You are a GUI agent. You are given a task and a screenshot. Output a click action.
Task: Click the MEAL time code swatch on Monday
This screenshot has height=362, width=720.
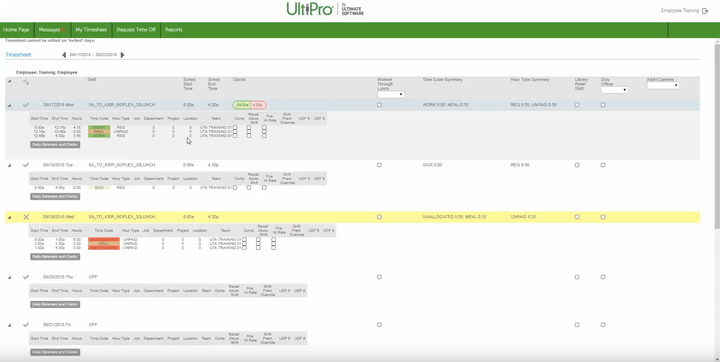point(99,132)
